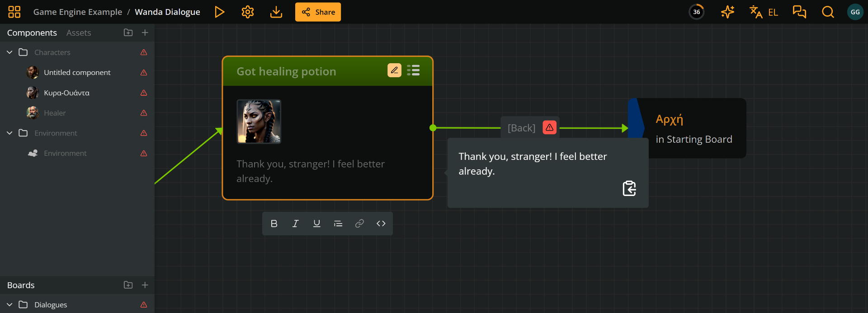Switch to the Assets tab
Image resolution: width=868 pixels, height=313 pixels.
click(79, 33)
